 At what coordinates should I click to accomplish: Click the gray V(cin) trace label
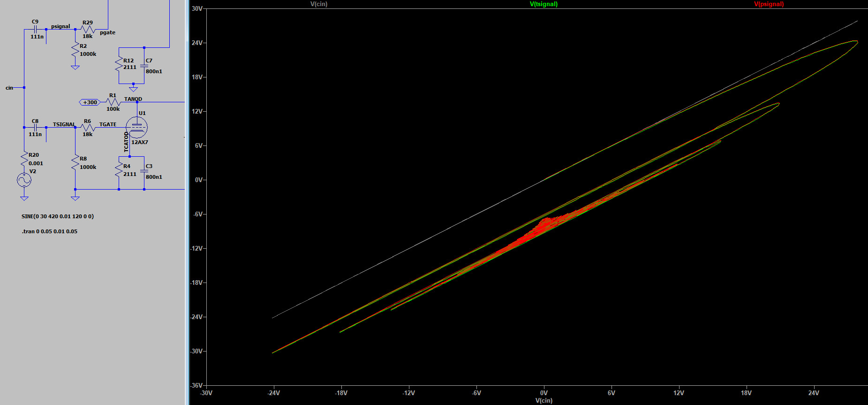tap(319, 4)
